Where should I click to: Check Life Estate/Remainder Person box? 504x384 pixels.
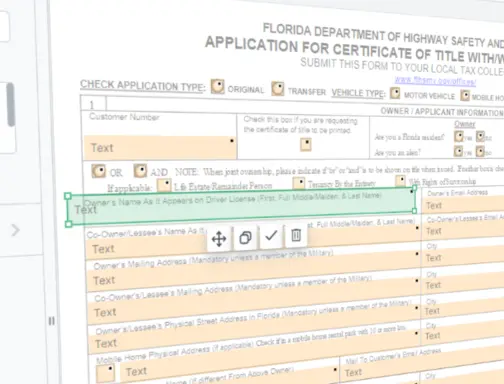[x=164, y=185]
